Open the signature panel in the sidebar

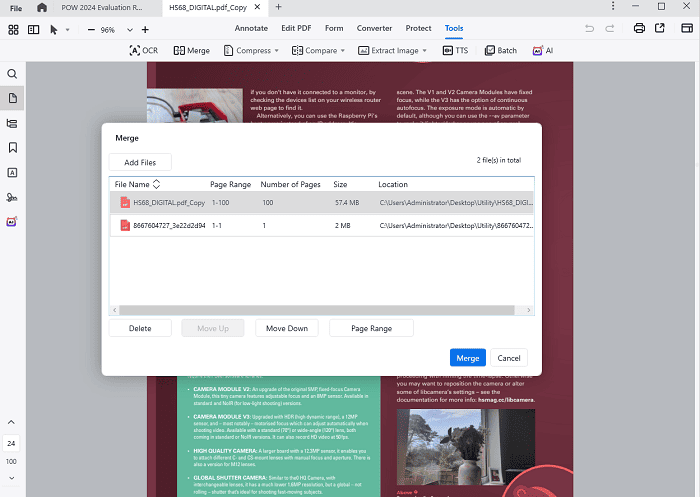click(12, 197)
